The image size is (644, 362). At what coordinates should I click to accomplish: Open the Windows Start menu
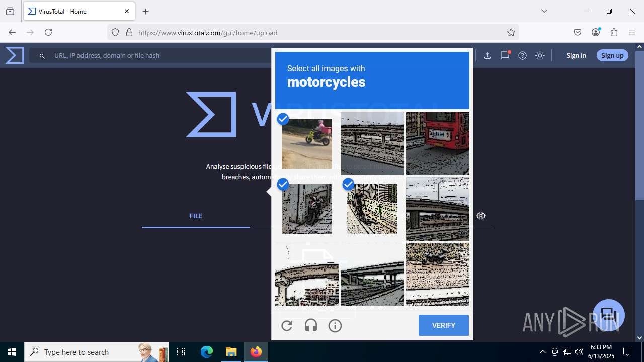(x=12, y=352)
